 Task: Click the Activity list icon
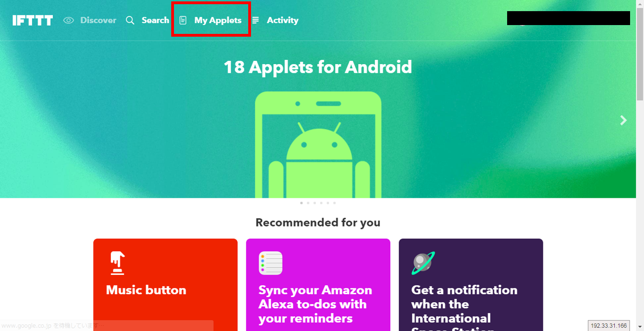point(256,20)
